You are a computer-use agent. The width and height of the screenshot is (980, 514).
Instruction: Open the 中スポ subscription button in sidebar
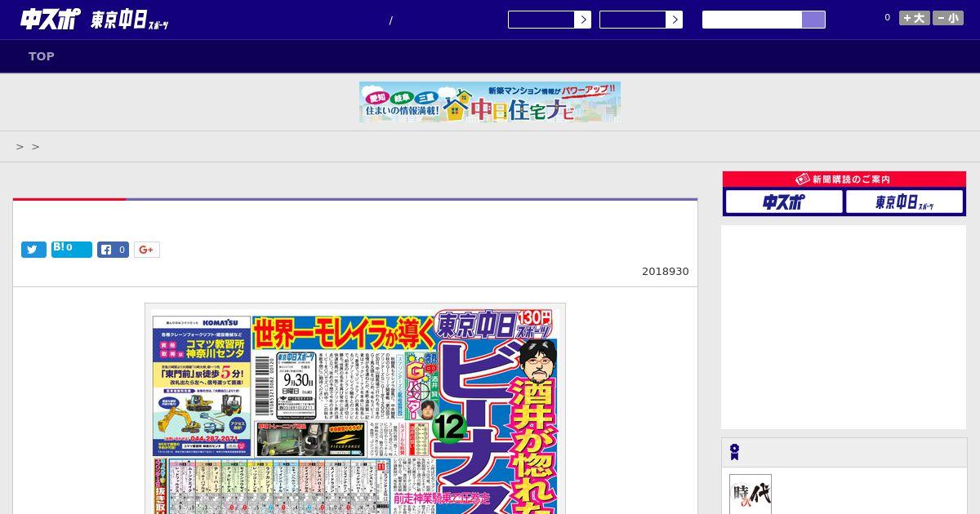(784, 202)
